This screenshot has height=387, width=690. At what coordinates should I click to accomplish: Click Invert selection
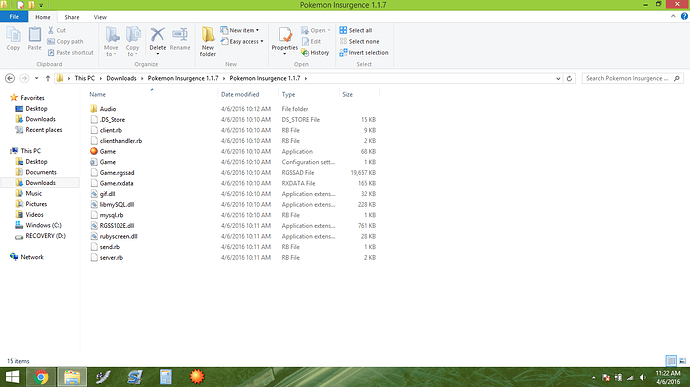click(364, 52)
